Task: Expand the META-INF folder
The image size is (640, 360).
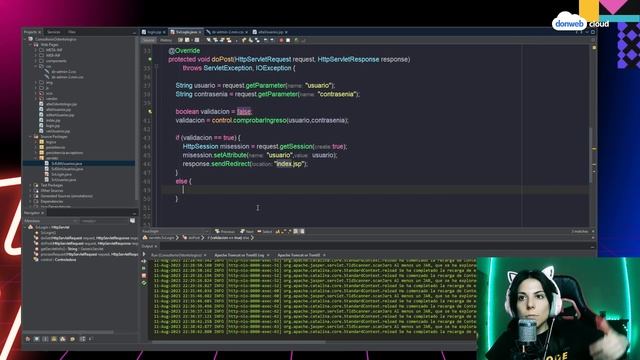Action: 36,50
